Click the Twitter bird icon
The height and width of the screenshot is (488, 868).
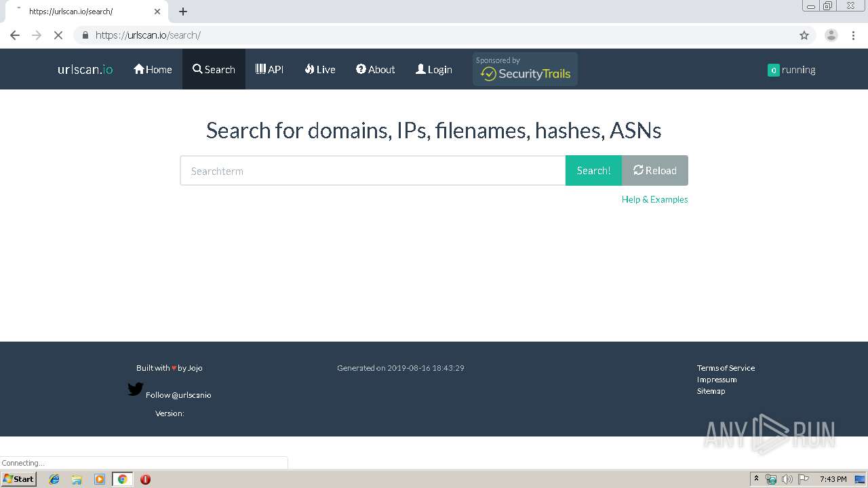pos(136,389)
